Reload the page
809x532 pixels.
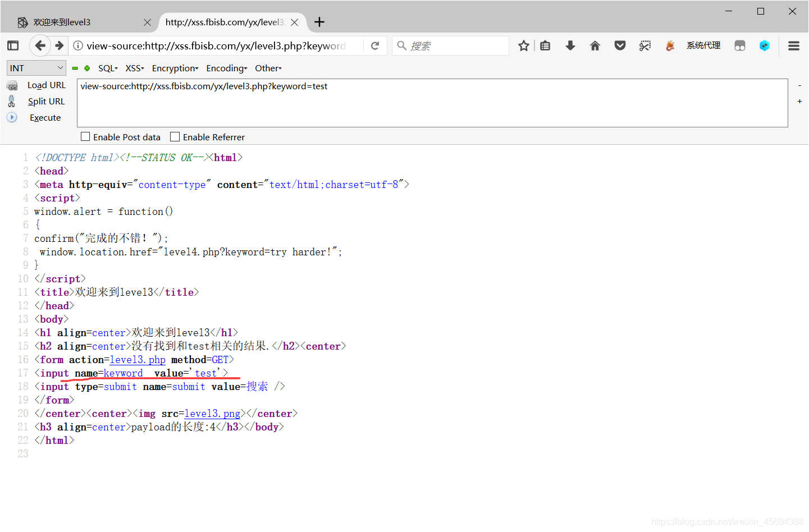pyautogui.click(x=375, y=45)
